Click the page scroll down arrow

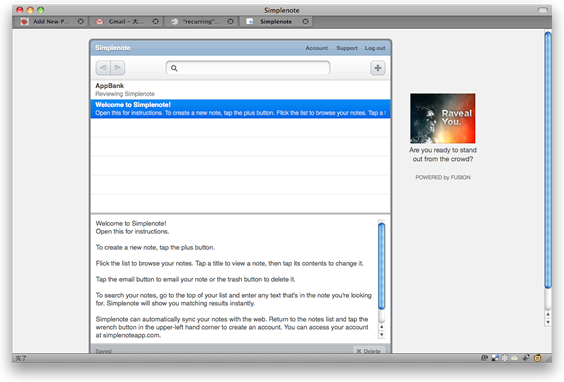tap(548, 322)
